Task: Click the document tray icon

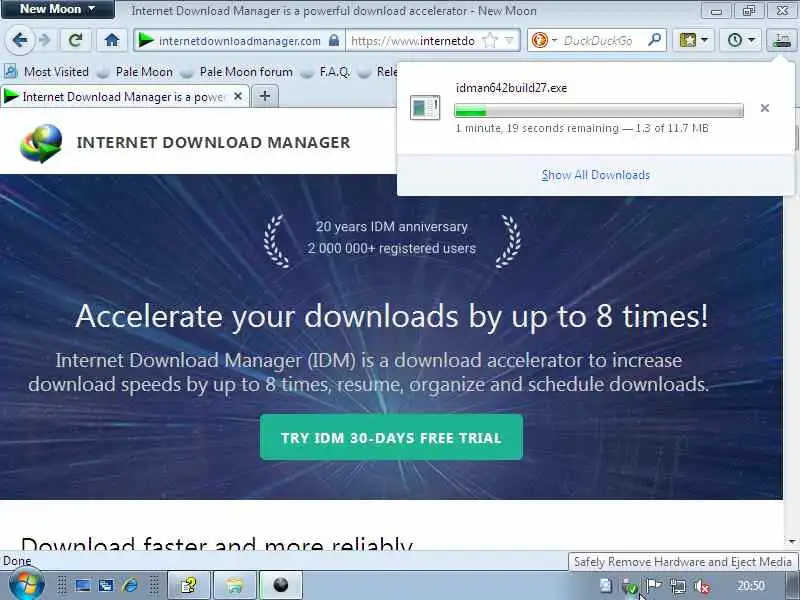Action: 606,585
